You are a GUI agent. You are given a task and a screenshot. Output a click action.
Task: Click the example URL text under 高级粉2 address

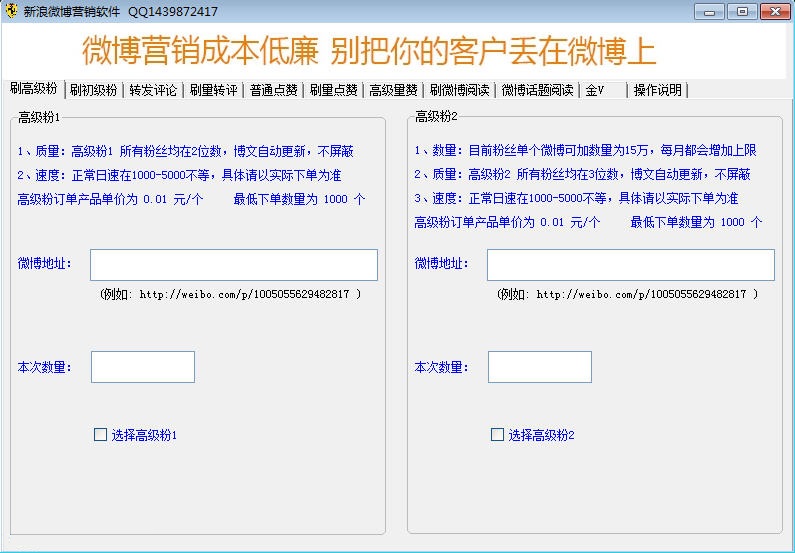coord(628,294)
